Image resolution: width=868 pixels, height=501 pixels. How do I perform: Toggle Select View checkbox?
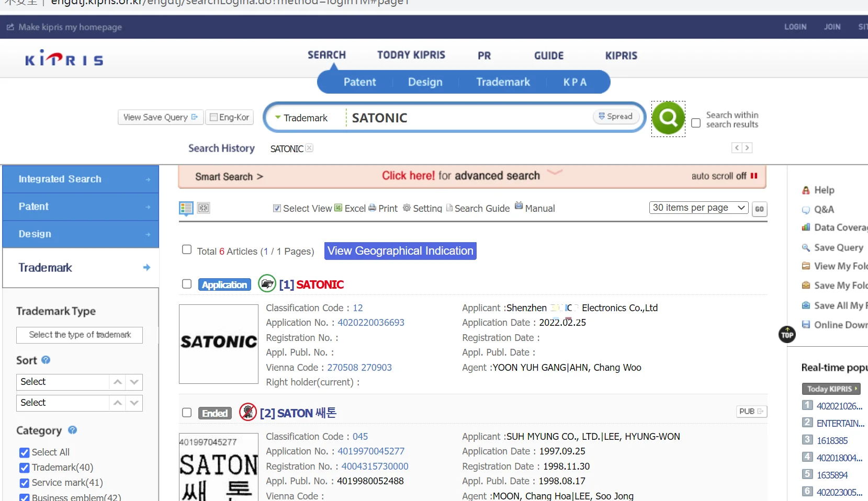click(x=277, y=208)
